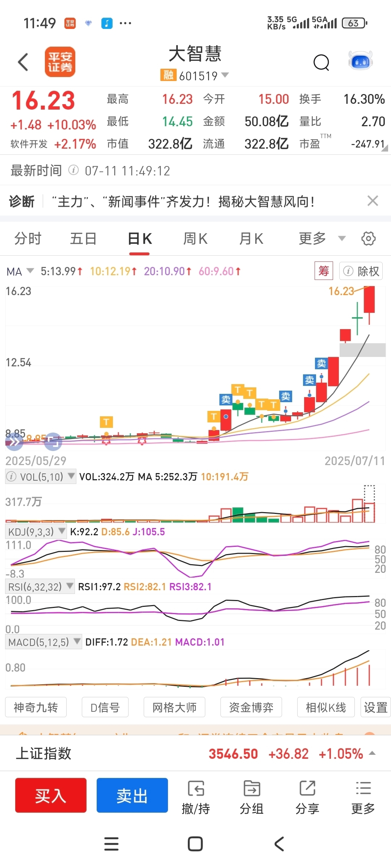Tap the 软件开发 sector label

pyautogui.click(x=29, y=144)
